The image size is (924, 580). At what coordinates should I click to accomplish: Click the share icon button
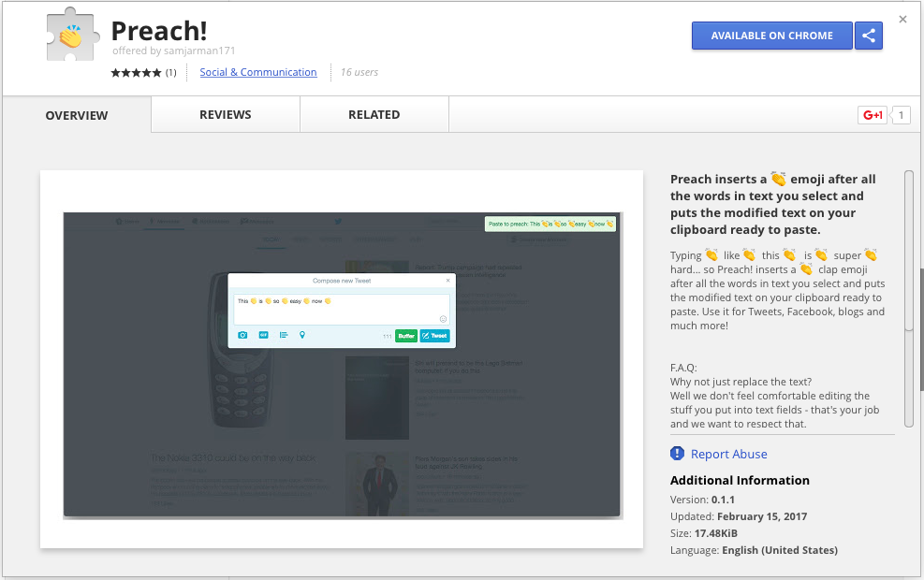[869, 36]
